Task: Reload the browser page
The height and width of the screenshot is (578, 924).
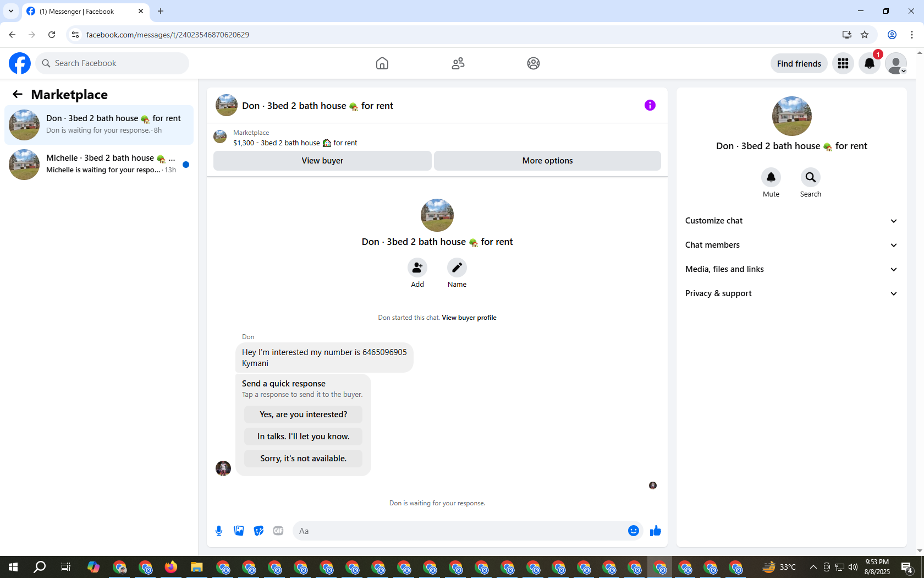Action: [52, 35]
